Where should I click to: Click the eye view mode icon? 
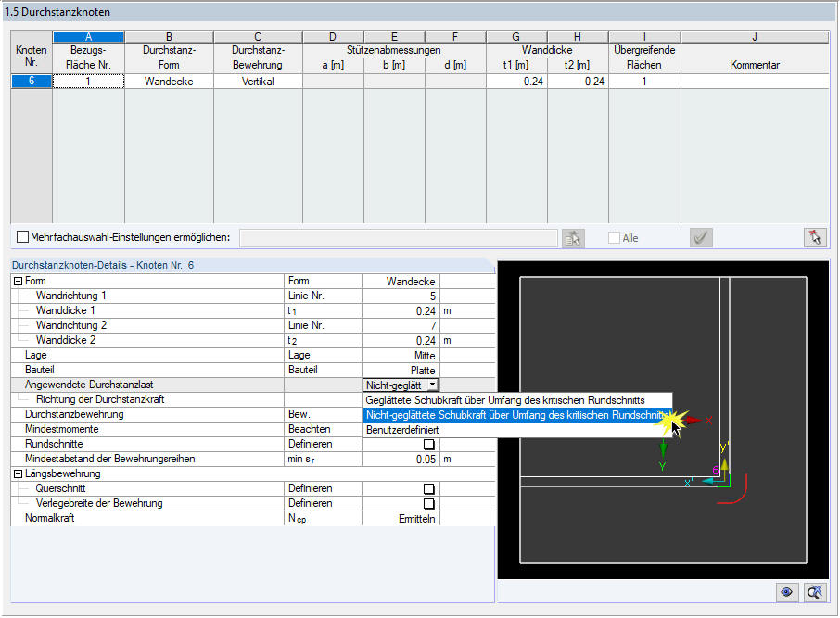tap(787, 592)
